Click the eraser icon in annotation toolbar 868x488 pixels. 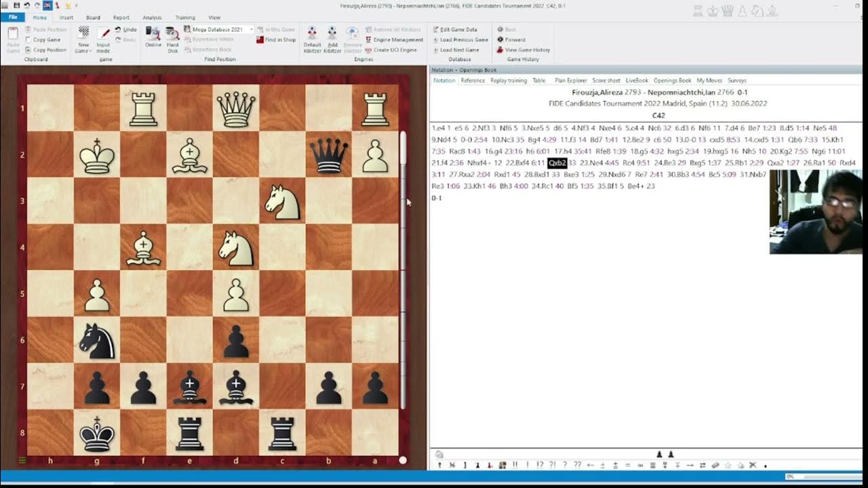[715, 465]
